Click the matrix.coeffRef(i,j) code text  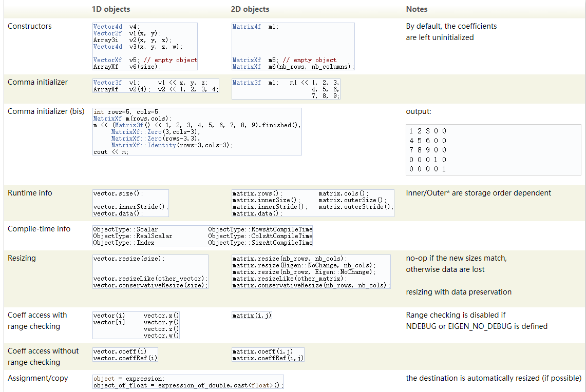268,358
